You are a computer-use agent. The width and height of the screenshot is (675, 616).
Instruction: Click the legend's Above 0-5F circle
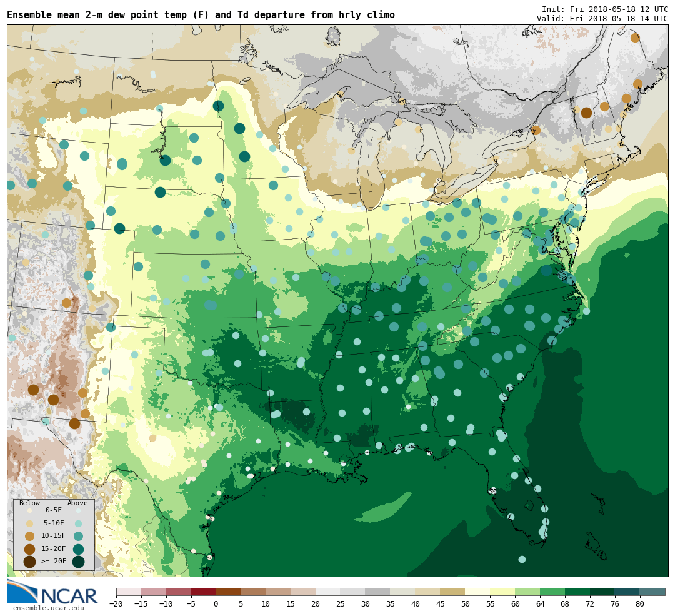coord(78,510)
